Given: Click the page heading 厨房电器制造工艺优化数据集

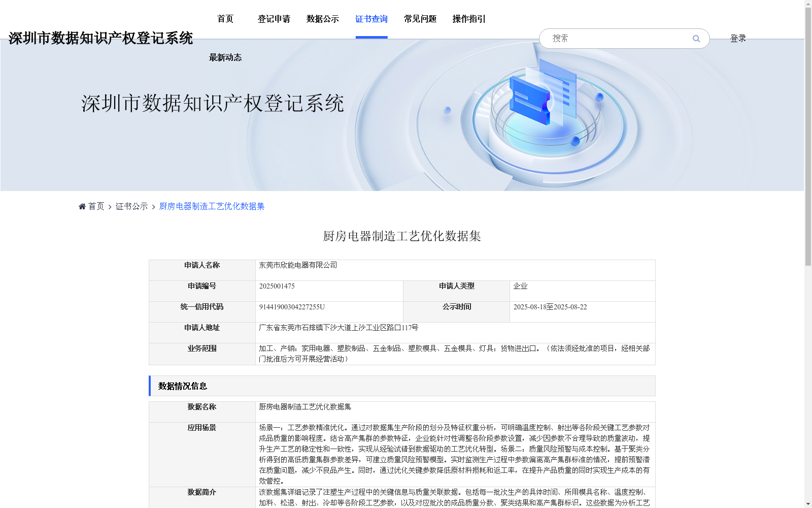Looking at the screenshot, I should tap(402, 236).
